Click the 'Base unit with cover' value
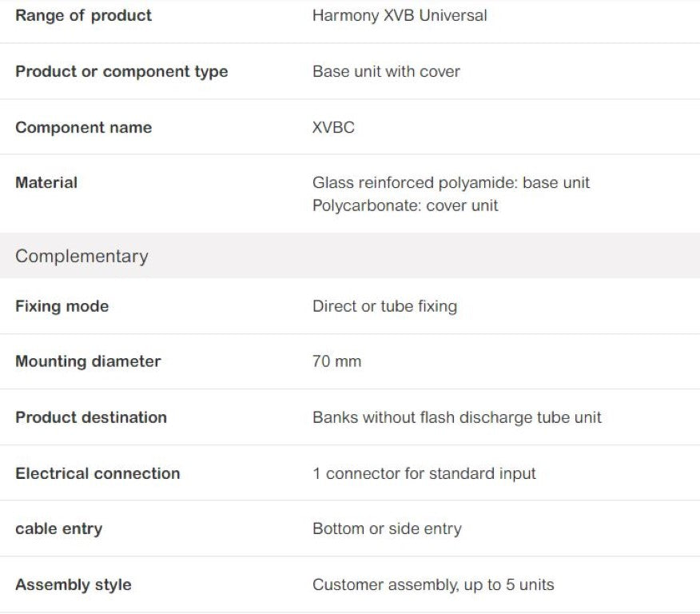The height and width of the screenshot is (614, 700). pyautogui.click(x=386, y=71)
